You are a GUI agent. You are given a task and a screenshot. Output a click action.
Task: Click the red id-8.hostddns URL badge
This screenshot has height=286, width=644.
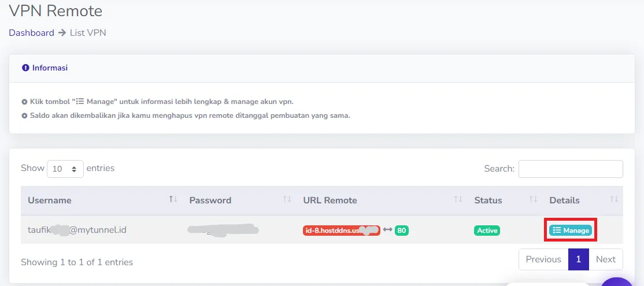click(341, 230)
